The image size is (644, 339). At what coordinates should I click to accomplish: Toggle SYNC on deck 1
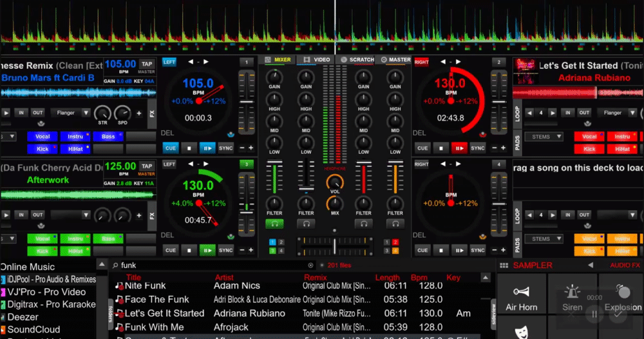pyautogui.click(x=226, y=148)
